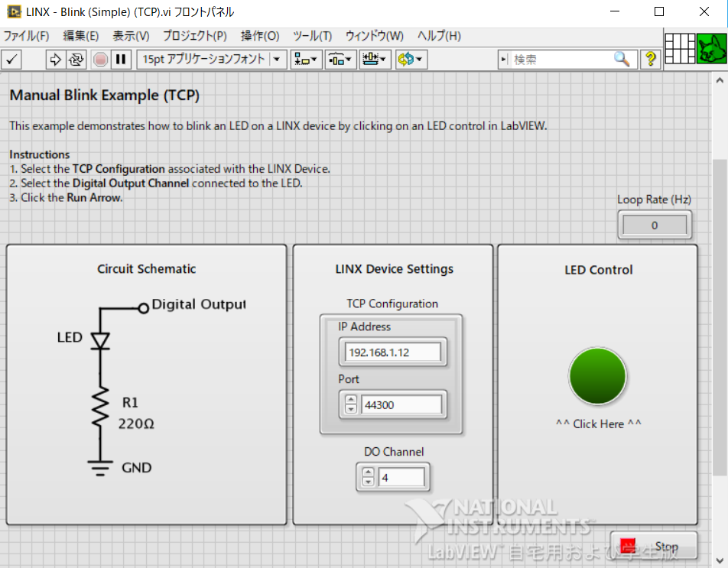Click the vertical scrollbar thumb
The width and height of the screenshot is (728, 568).
(720, 317)
